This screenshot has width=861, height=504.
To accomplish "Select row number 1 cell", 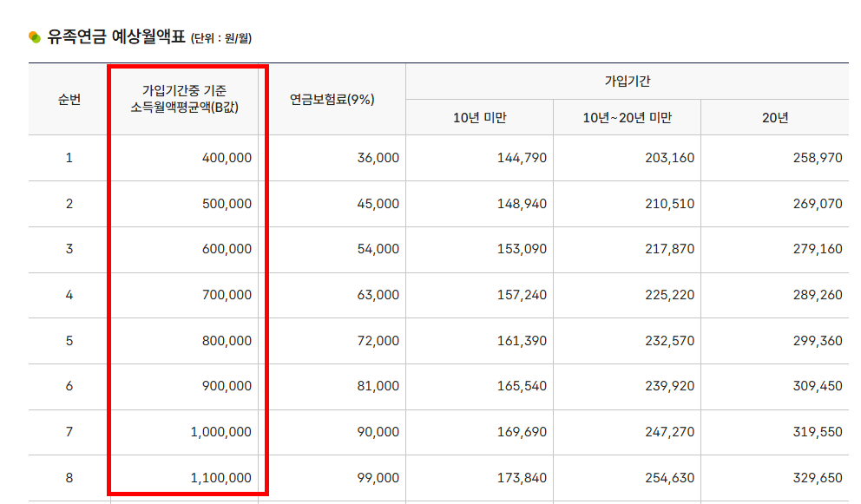I will (x=64, y=158).
